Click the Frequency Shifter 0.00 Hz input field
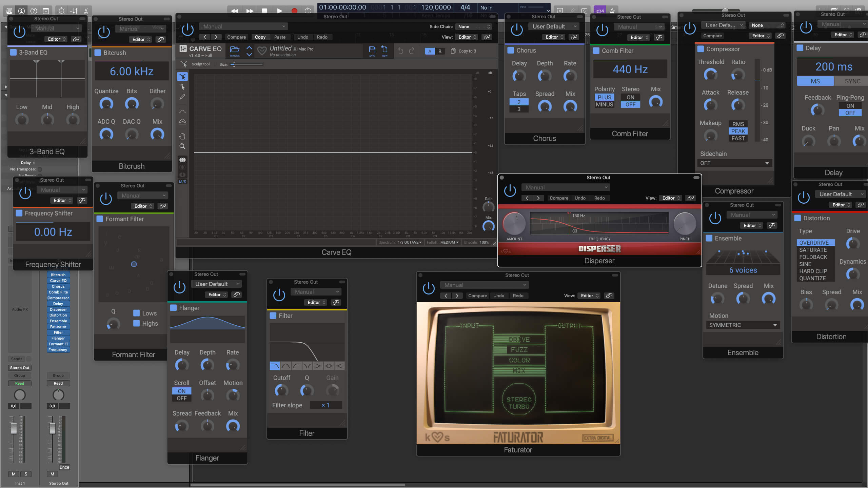868x488 pixels. [53, 232]
